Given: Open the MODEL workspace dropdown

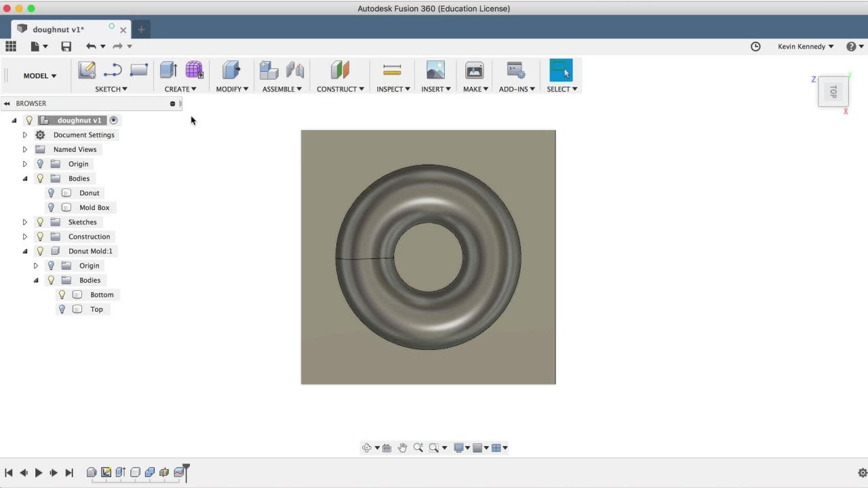Looking at the screenshot, I should pyautogui.click(x=39, y=76).
